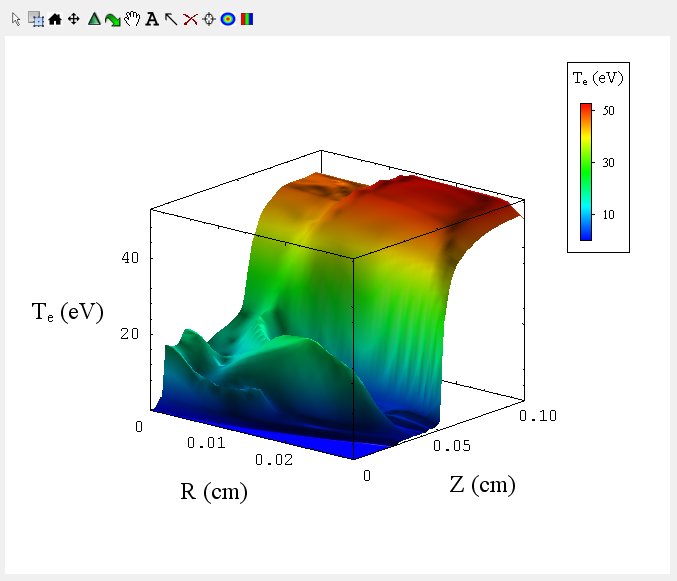Screen dimensions: 677x581
Task: Open the concentric contour color icon
Action: coord(228,19)
